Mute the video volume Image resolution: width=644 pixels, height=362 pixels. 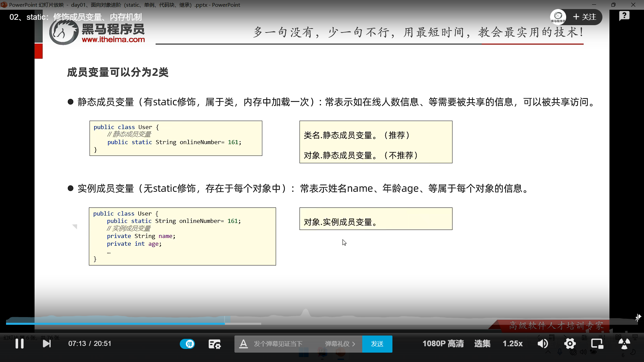coord(542,344)
